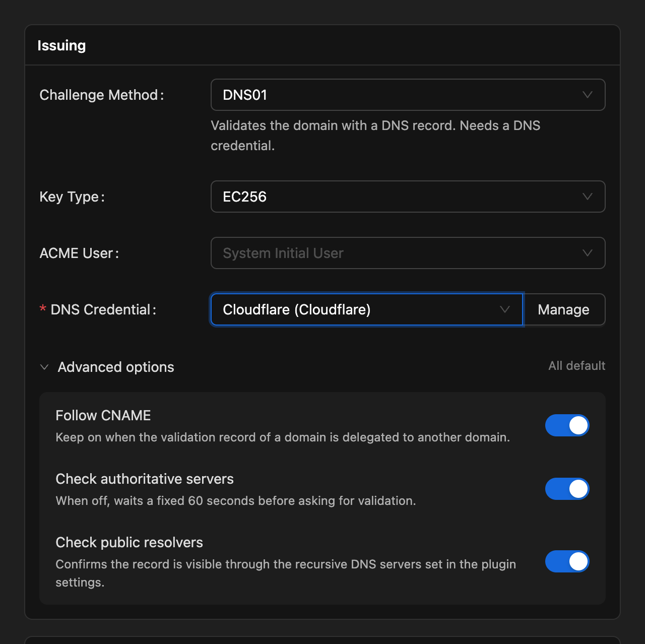Click the 'Check authoritative servers' option title
The width and height of the screenshot is (645, 644).
(145, 479)
